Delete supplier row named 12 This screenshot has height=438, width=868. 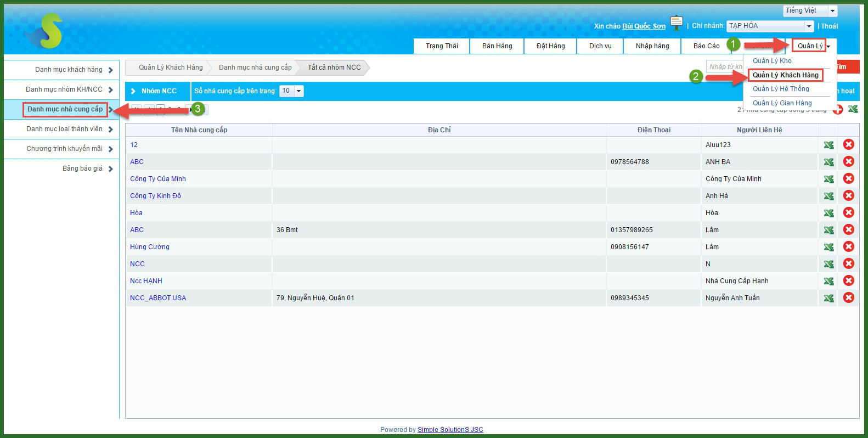pos(848,145)
